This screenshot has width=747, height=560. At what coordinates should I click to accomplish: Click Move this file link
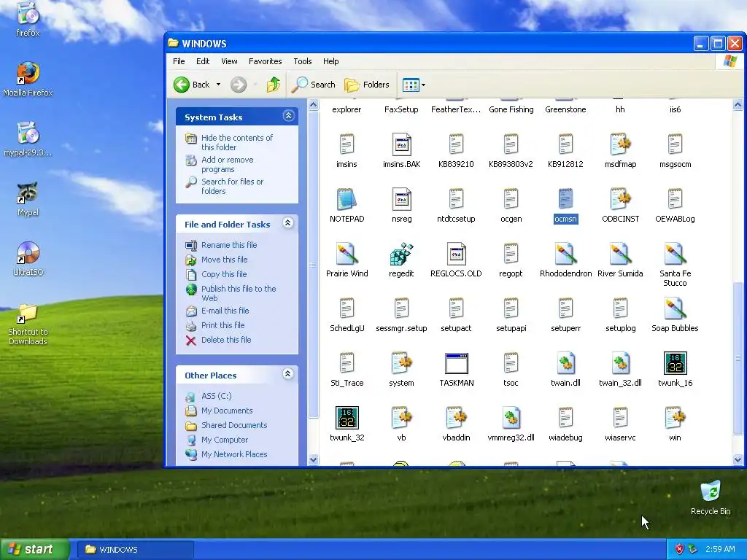225,260
